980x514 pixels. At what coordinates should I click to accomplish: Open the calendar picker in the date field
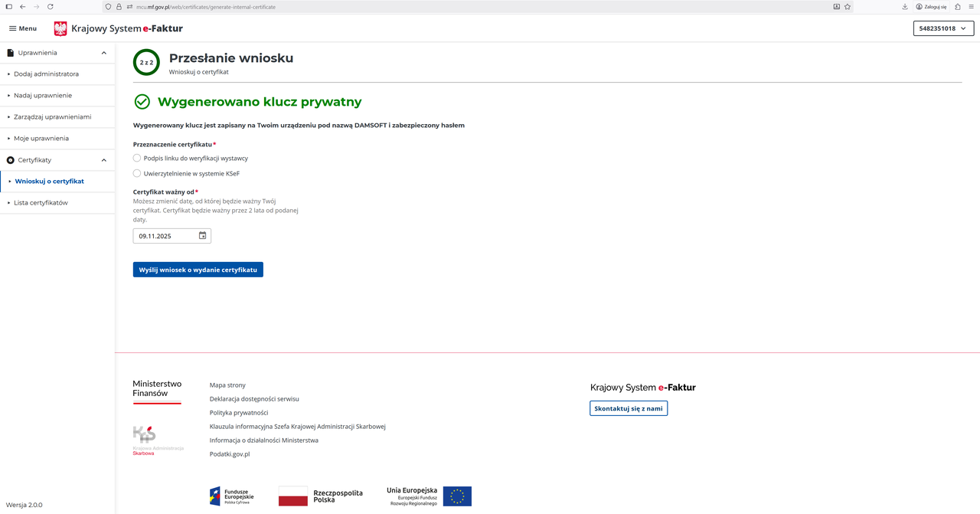click(x=202, y=236)
